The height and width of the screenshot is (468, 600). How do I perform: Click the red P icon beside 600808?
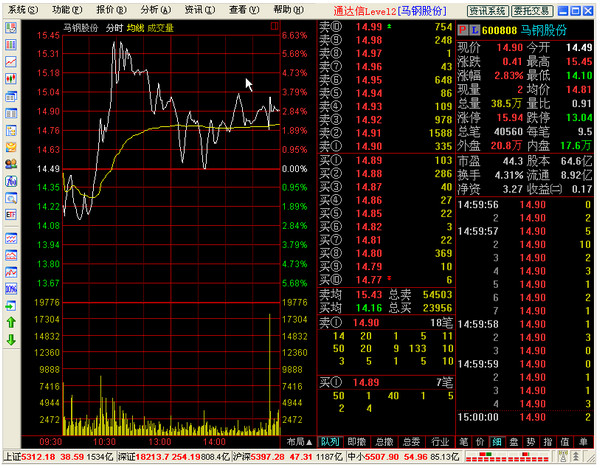coord(463,30)
